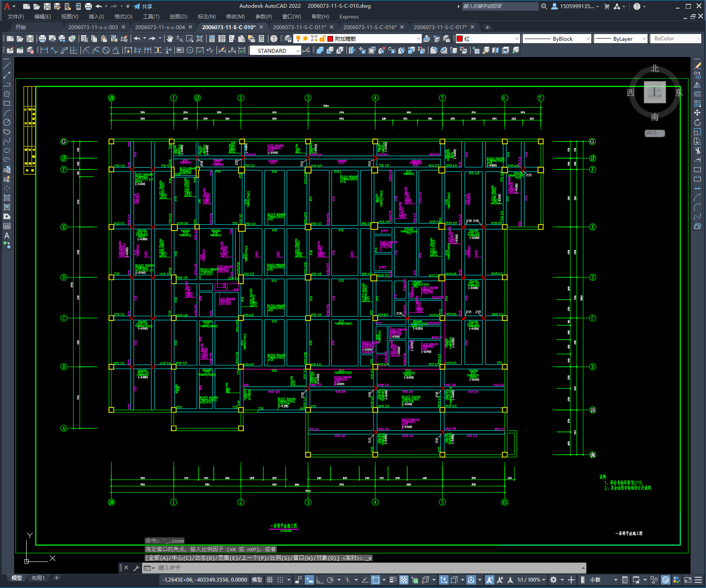Click the account name 1505999135
This screenshot has height=588, width=706.
[577, 6]
